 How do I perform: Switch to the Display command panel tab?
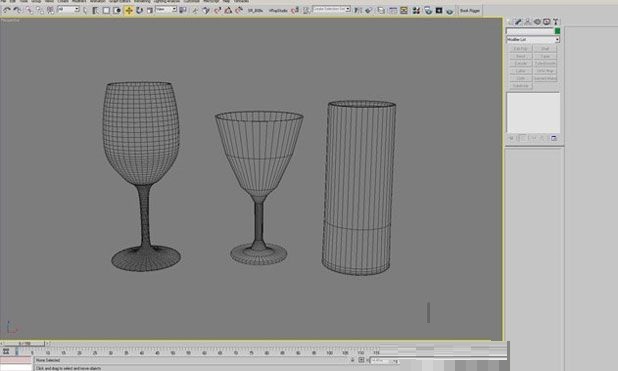(547, 22)
